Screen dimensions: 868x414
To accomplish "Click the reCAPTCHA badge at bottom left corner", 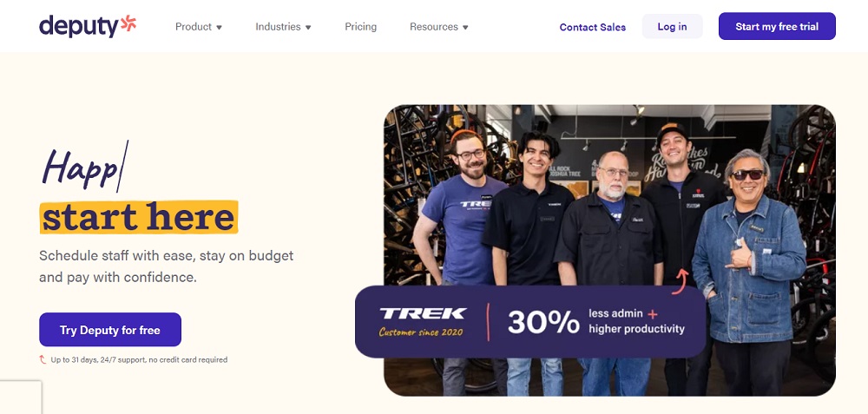I will coord(21,398).
